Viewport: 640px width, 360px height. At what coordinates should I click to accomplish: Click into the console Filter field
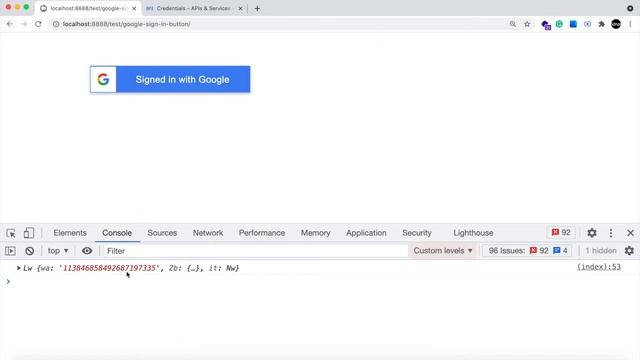point(255,251)
